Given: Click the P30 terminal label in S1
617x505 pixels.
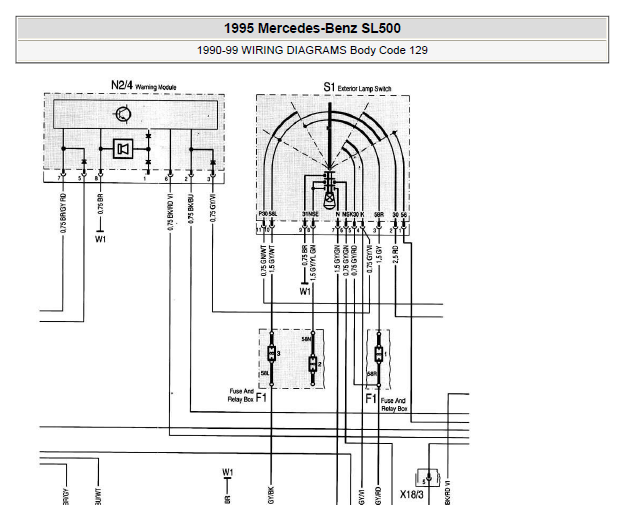Looking at the screenshot, I should pyautogui.click(x=263, y=214).
